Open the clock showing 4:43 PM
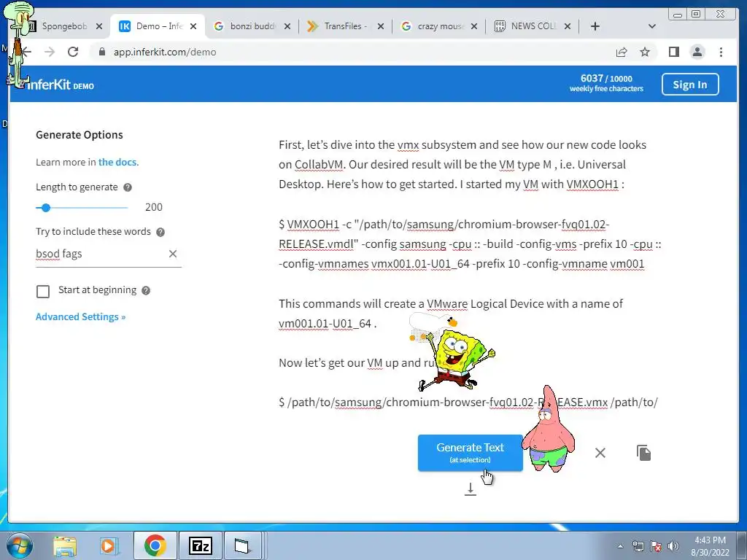747x560 pixels. (710, 546)
